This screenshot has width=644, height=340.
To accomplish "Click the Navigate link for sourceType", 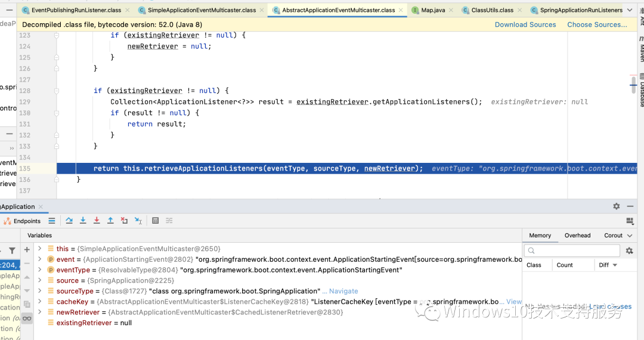I will tap(343, 290).
